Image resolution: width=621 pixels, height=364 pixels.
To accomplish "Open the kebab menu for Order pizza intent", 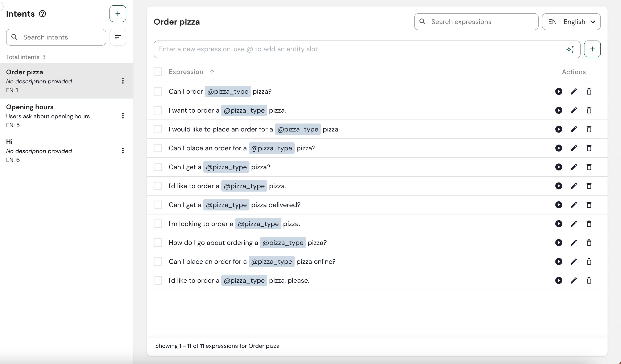I will point(123,81).
